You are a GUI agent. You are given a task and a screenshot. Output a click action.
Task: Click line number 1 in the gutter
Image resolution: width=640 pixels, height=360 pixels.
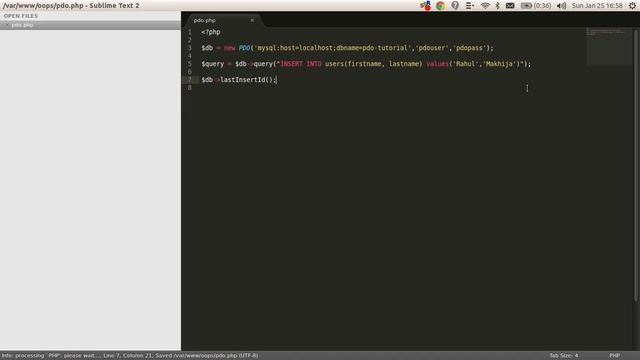click(x=190, y=32)
